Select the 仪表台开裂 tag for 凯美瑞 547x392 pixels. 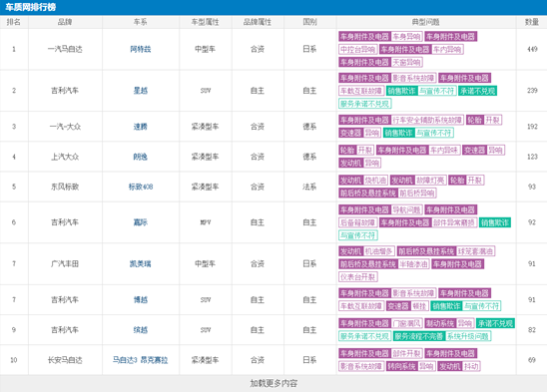[358, 277]
